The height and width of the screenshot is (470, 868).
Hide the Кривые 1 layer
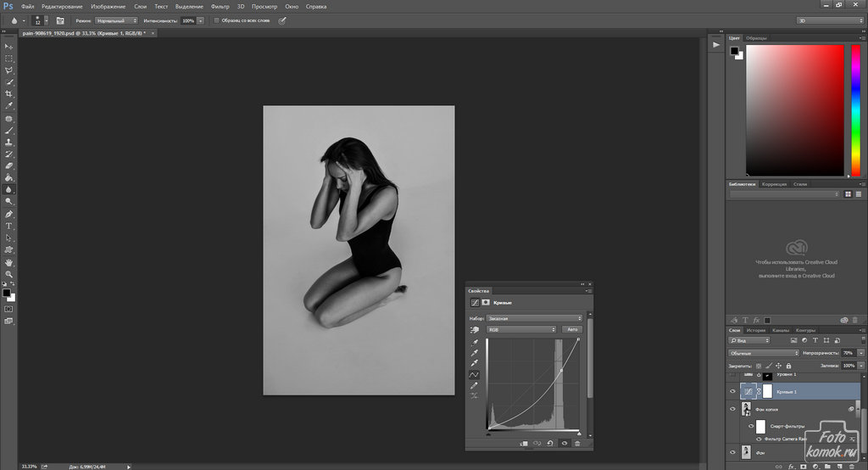pyautogui.click(x=733, y=391)
